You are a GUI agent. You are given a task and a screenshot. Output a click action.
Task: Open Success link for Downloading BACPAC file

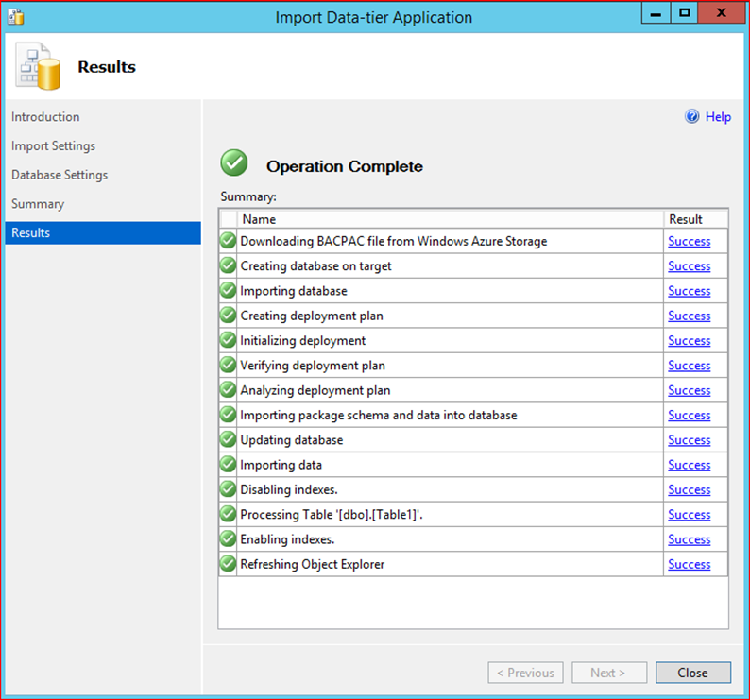point(690,241)
